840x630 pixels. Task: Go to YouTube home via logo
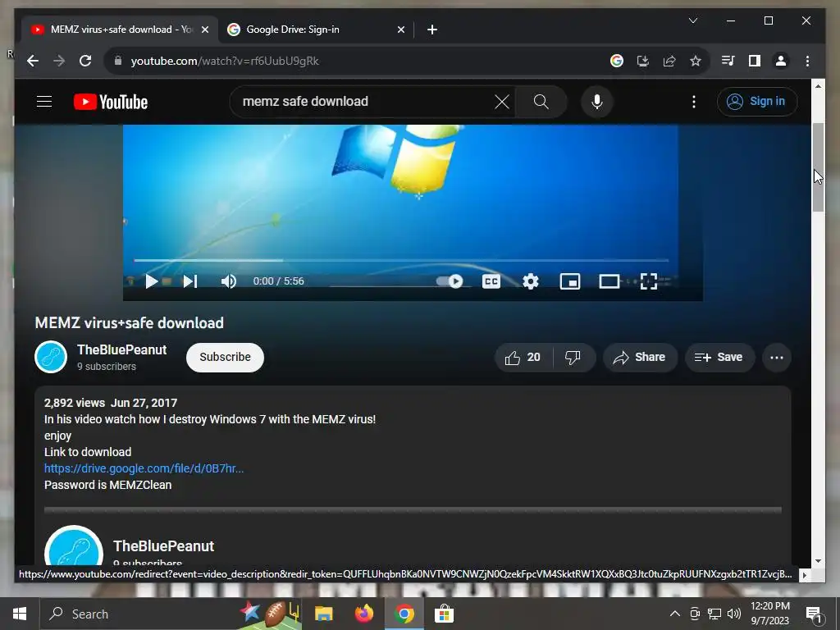[x=111, y=102]
